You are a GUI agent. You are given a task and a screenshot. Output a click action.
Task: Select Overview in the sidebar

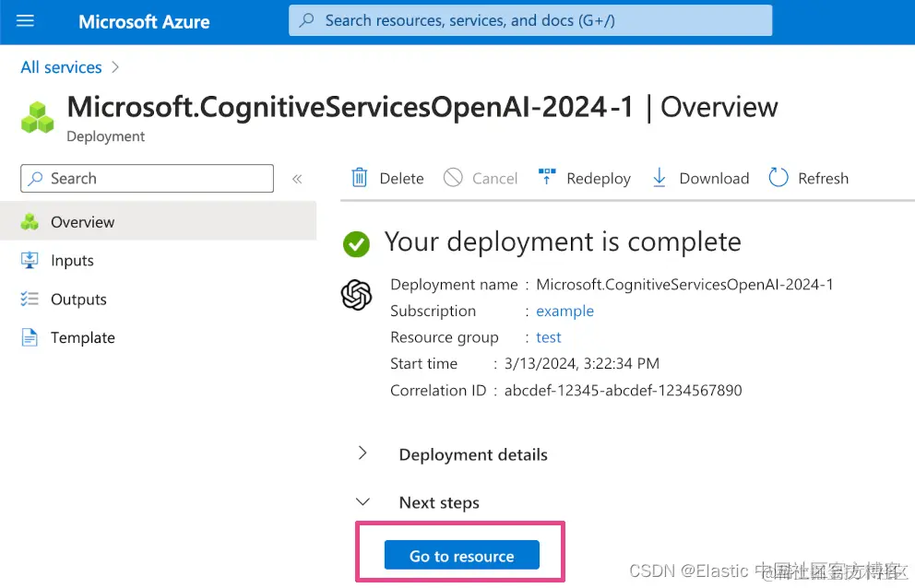pos(158,222)
